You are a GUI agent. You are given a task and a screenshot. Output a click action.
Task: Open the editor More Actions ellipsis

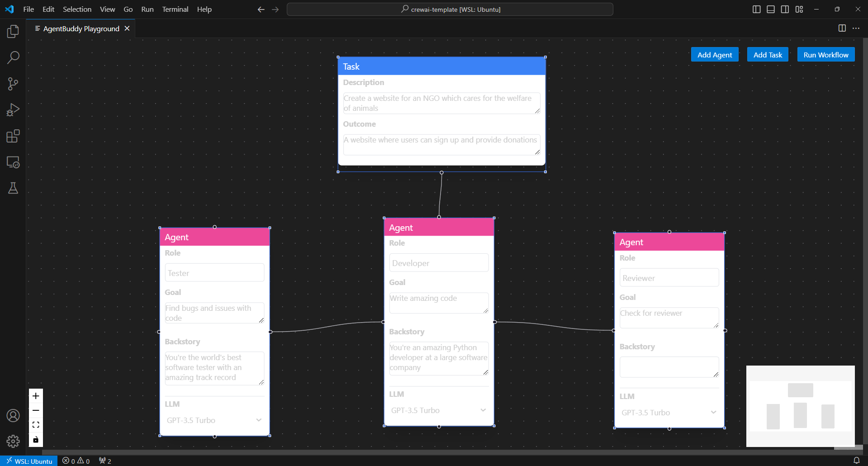pyautogui.click(x=856, y=28)
